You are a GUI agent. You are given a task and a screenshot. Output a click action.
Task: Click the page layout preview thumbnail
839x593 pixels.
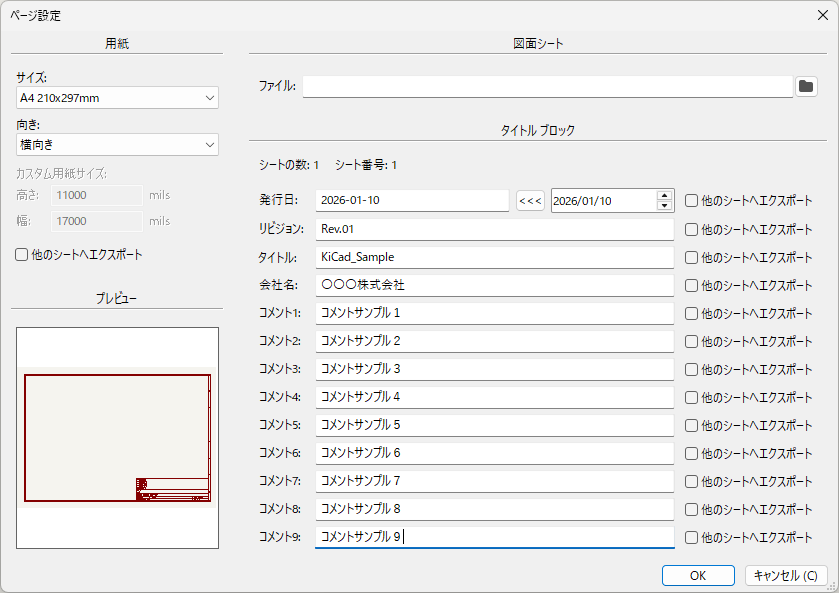click(117, 437)
